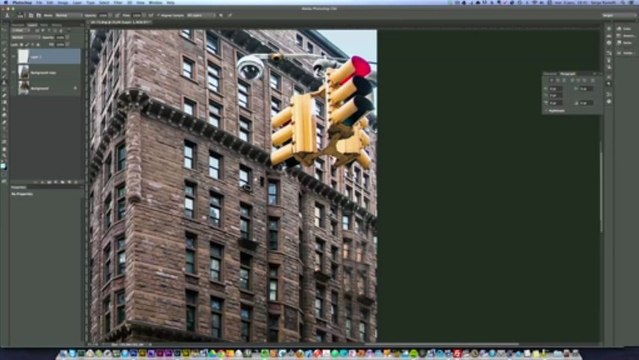Screen dimensions: 639x360
Task: Create new adjustment layer icon
Action: pyautogui.click(x=55, y=182)
